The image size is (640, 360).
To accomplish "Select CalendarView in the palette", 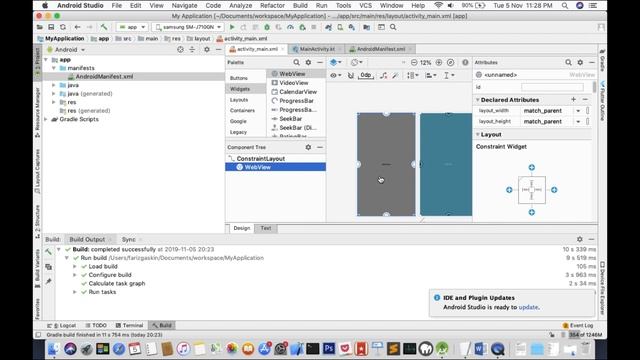I will [294, 92].
